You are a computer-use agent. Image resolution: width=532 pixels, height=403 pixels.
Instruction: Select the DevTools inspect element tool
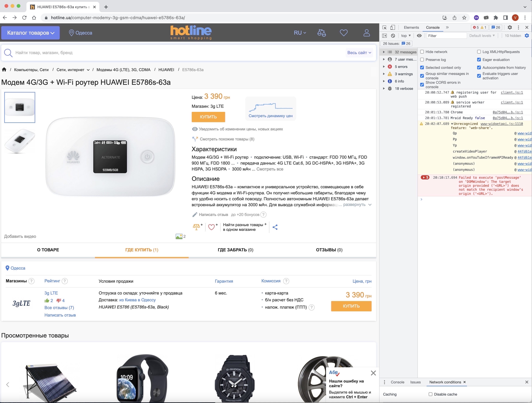click(384, 27)
